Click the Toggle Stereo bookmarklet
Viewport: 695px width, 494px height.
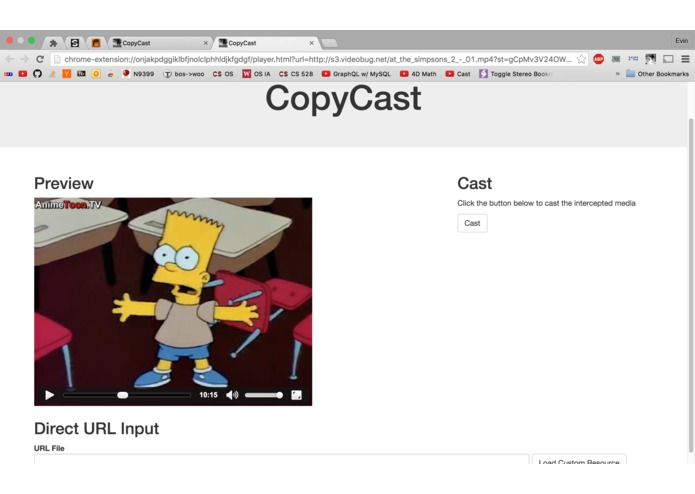click(x=515, y=74)
